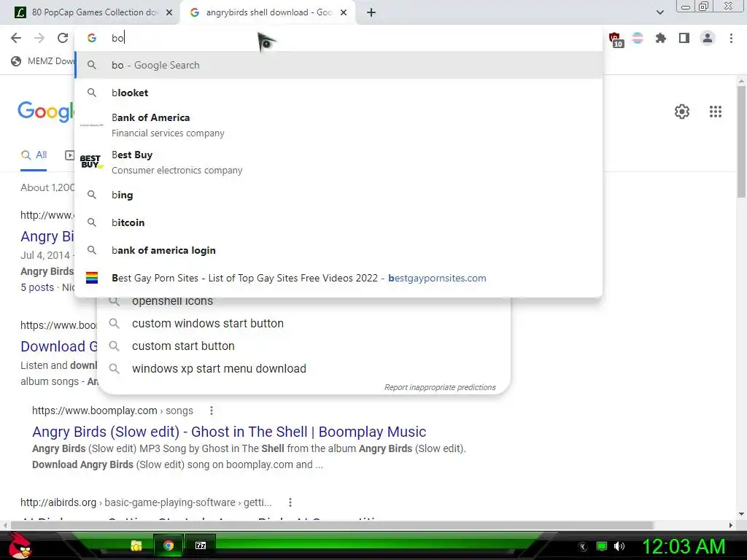
Task: Open the Extensions puzzle-piece menu
Action: coord(661,38)
